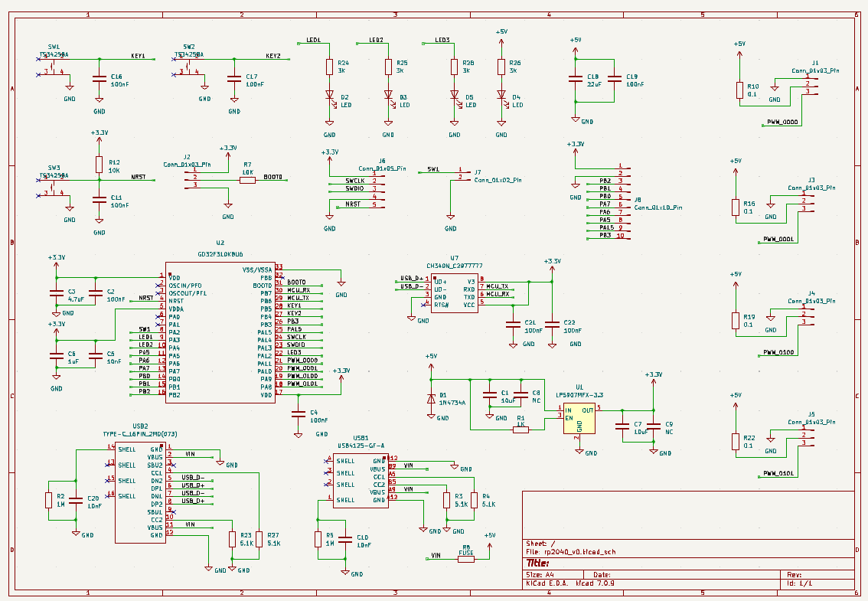Click the BOOT0 label next to R7
Screen dimensions: 868x601
click(272, 177)
